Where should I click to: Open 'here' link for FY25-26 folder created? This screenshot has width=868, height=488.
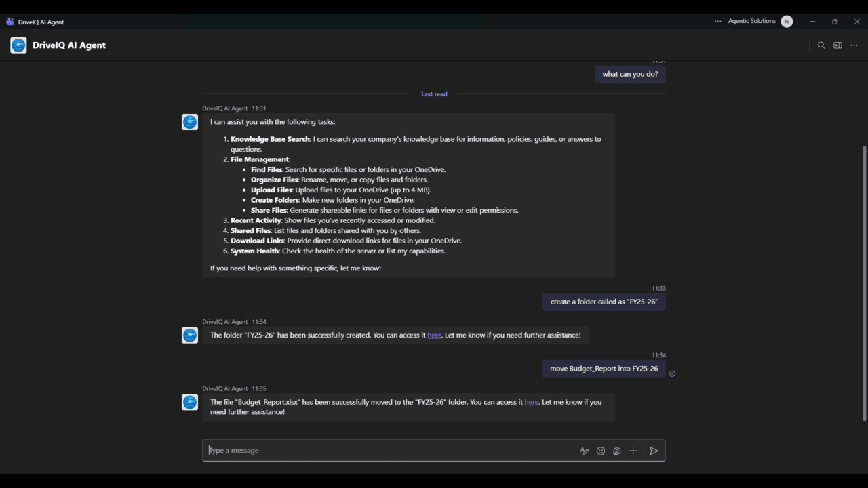(434, 335)
